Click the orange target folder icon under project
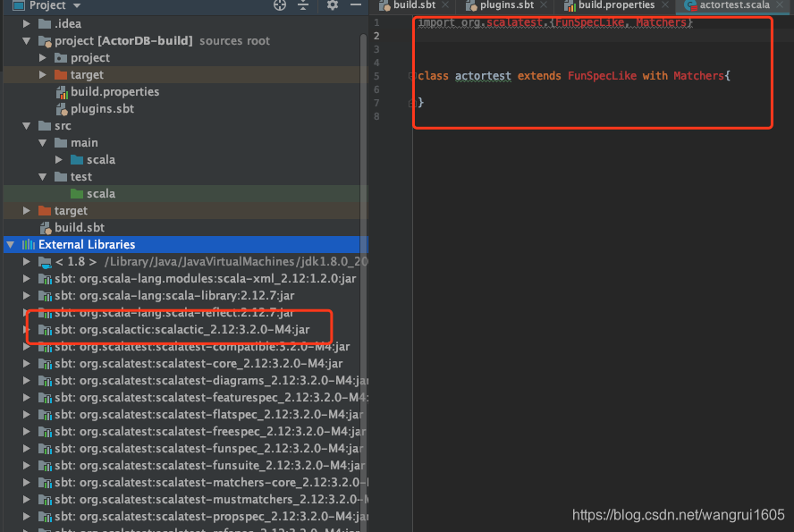 tap(61, 75)
